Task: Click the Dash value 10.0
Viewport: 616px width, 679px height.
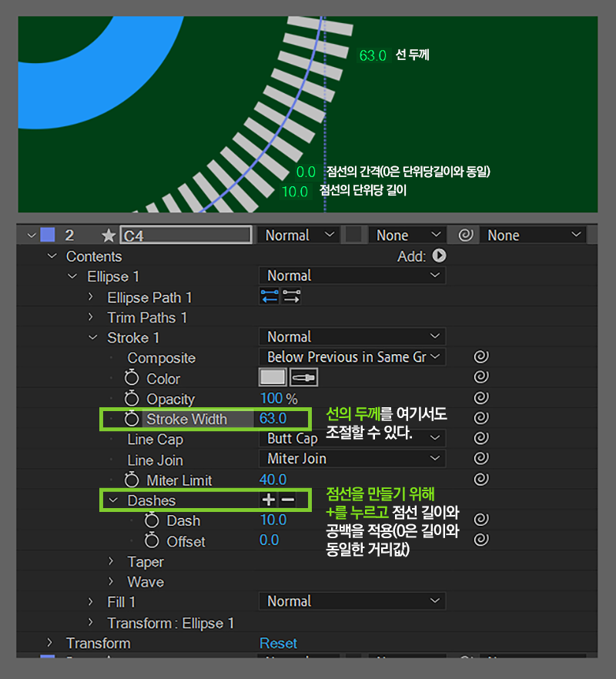Action: pos(273,520)
